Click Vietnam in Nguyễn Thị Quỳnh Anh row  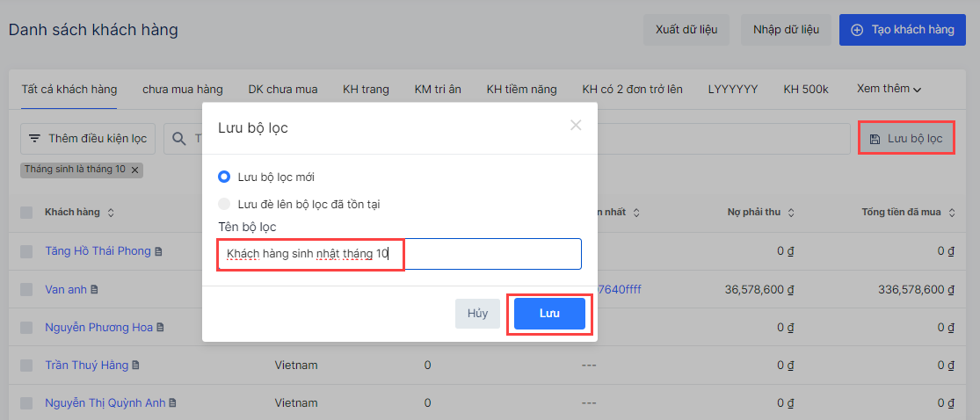pyautogui.click(x=296, y=403)
